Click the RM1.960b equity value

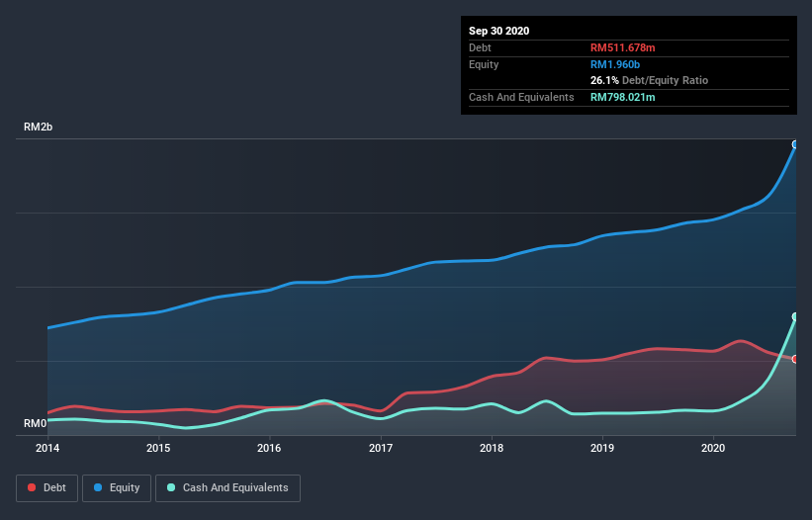(x=615, y=64)
